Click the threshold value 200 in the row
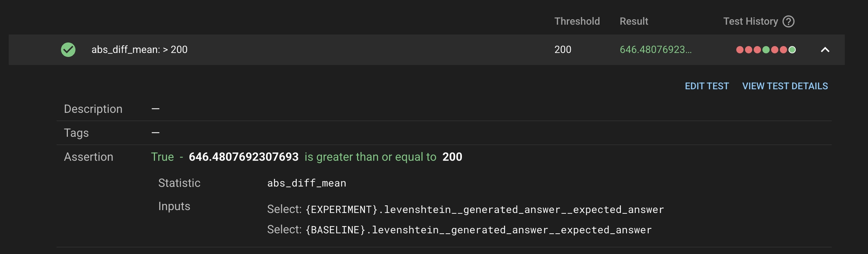The image size is (868, 254). tap(563, 50)
